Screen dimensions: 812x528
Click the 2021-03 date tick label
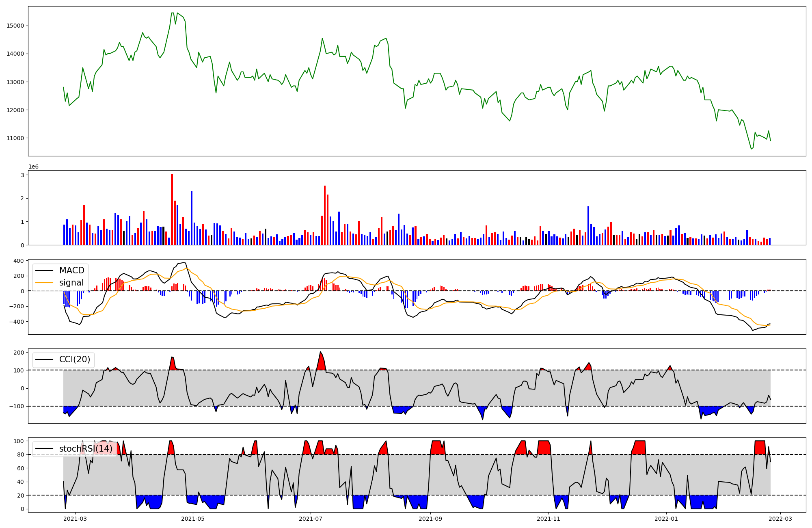click(x=75, y=518)
